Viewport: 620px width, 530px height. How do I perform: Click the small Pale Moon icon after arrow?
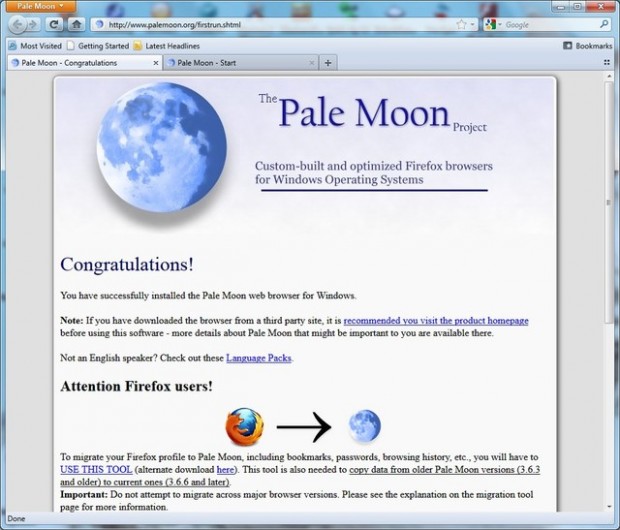pyautogui.click(x=365, y=426)
